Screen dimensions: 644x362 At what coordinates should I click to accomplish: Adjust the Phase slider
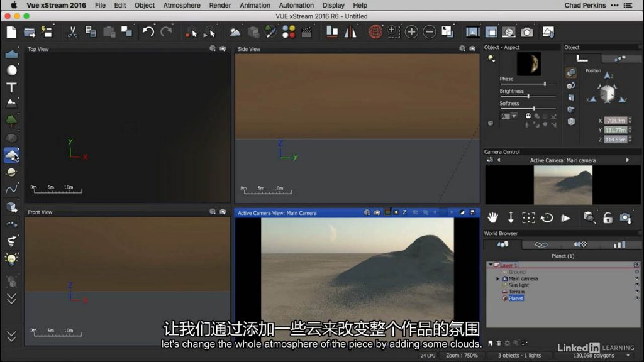[528, 84]
